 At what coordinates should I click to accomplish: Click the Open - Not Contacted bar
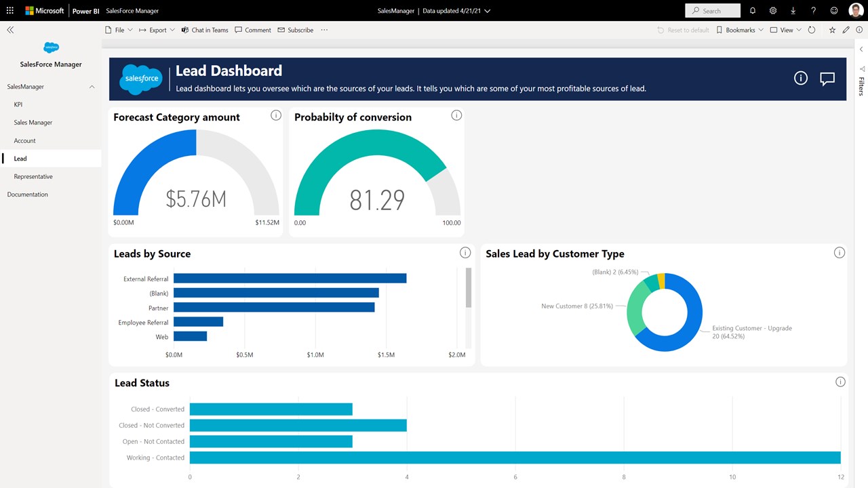(271, 441)
